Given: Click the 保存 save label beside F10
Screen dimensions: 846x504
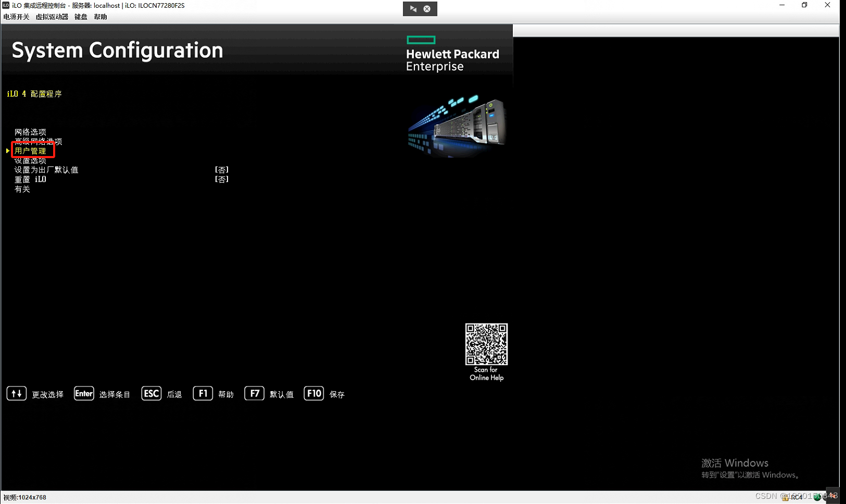Looking at the screenshot, I should (337, 395).
